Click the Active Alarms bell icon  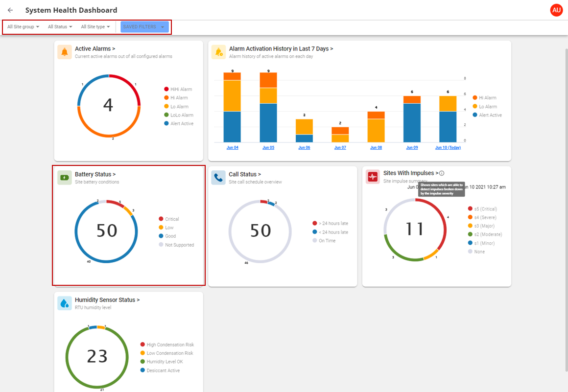[x=65, y=52]
